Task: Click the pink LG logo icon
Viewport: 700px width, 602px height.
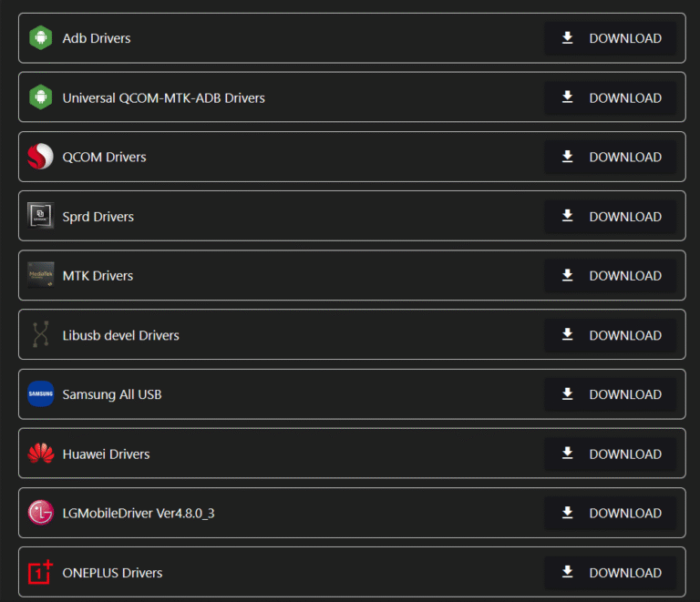Action: (x=40, y=513)
